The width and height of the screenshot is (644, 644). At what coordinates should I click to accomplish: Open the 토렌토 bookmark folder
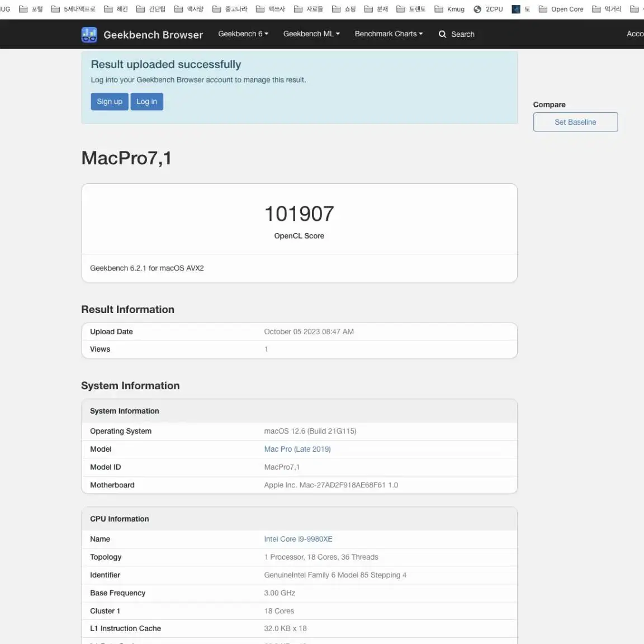[411, 9]
